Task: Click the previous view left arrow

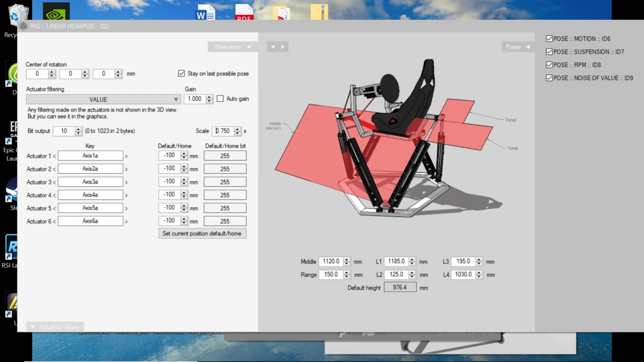Action: tap(273, 47)
